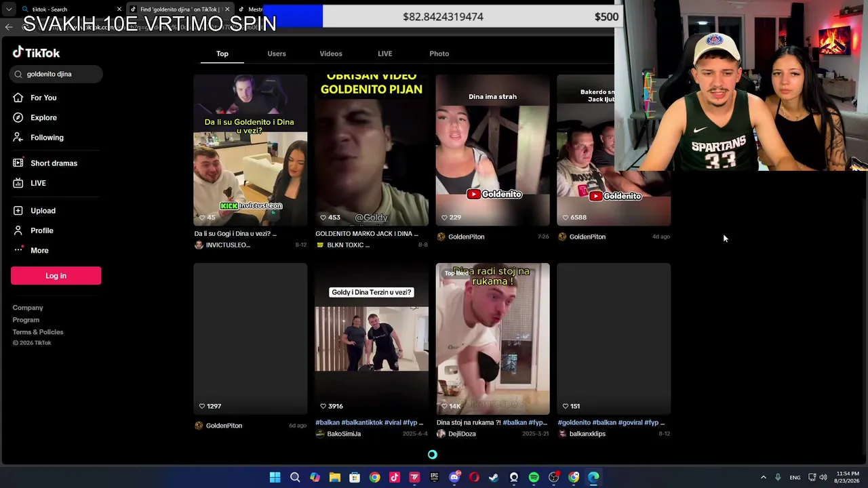Open taskbar clock showing 11:54 PM
Viewport: 868px width, 488px height.
pyautogui.click(x=848, y=477)
